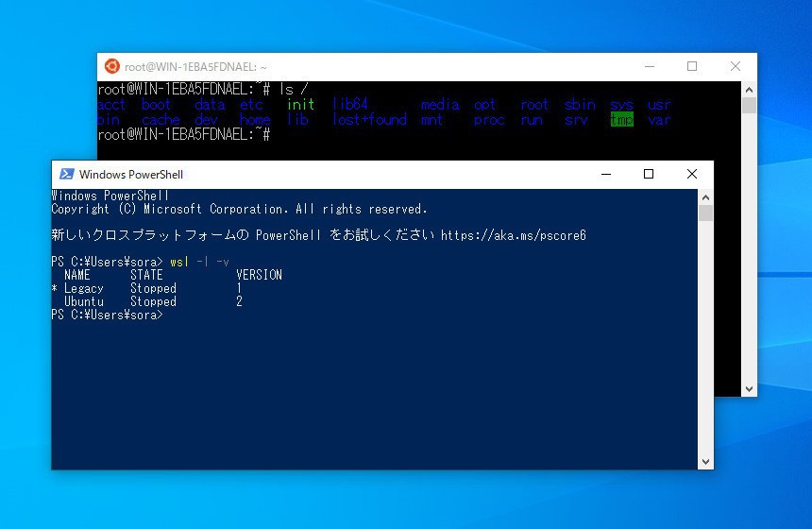Click the STATE column header in PowerShell output
This screenshot has height=529, width=812.
pyautogui.click(x=146, y=275)
